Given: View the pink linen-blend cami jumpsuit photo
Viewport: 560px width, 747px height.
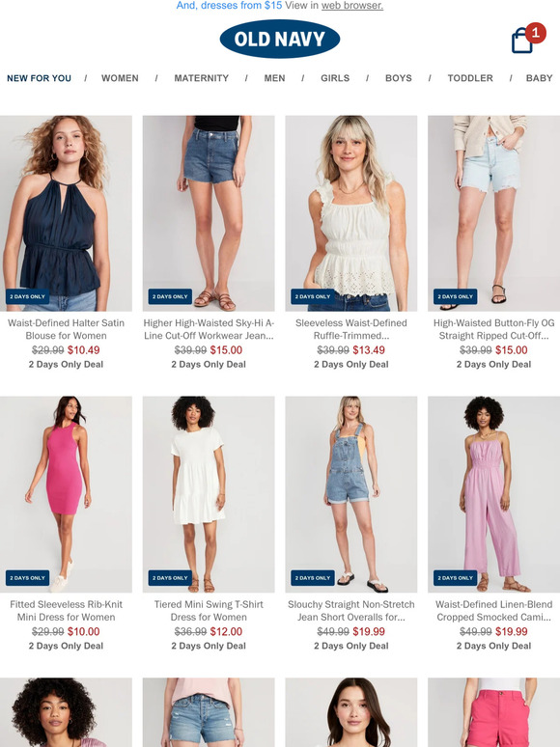Looking at the screenshot, I should tap(493, 494).
